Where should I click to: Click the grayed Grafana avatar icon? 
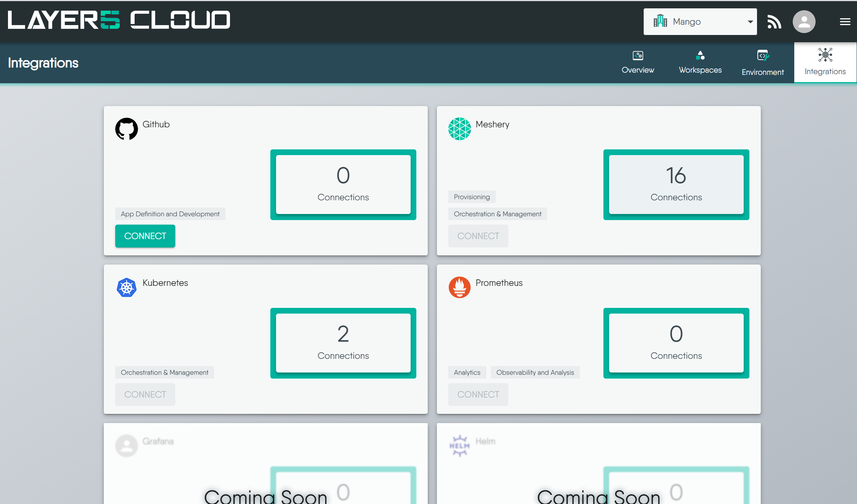[x=126, y=445]
